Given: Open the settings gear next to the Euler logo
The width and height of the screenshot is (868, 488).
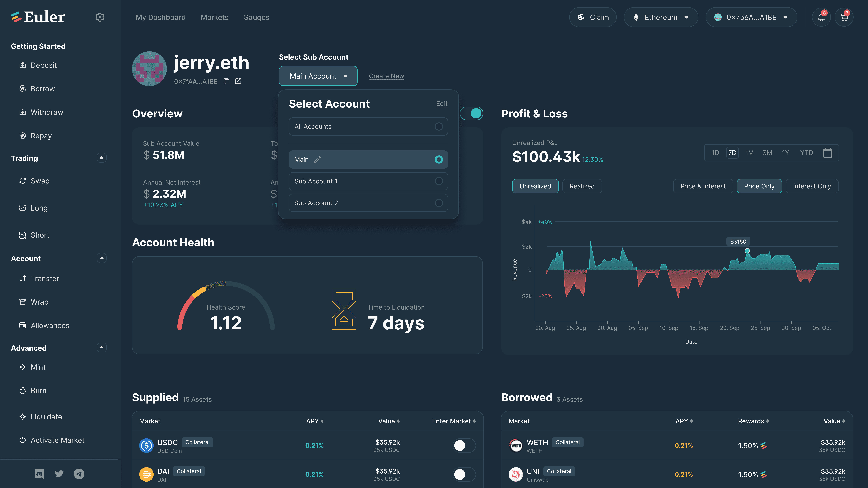Looking at the screenshot, I should click(x=100, y=17).
